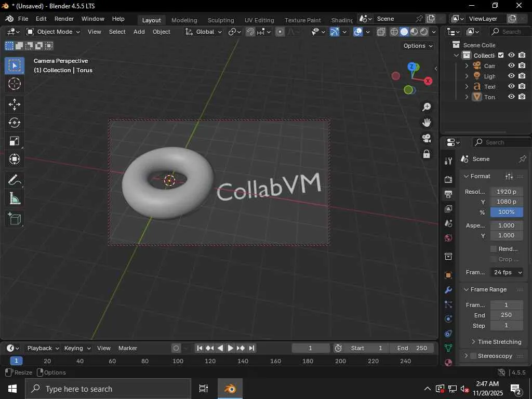This screenshot has height=399, width=532.
Task: Toggle camera view icon in viewport
Action: pos(427,138)
